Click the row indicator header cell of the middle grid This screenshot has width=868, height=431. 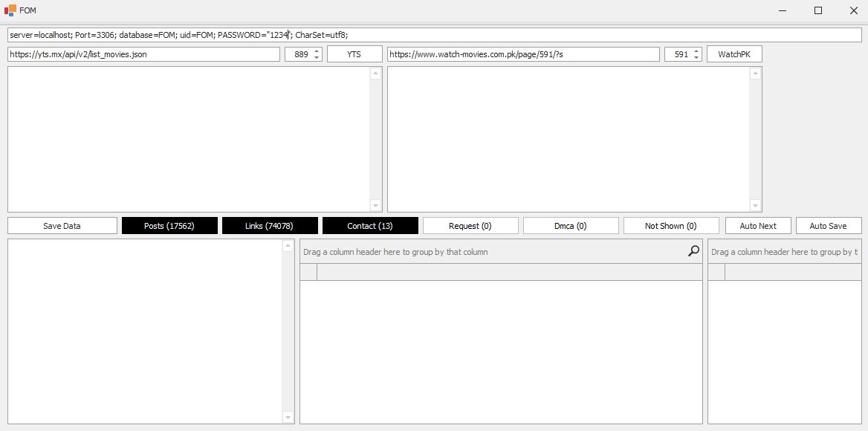(x=309, y=272)
